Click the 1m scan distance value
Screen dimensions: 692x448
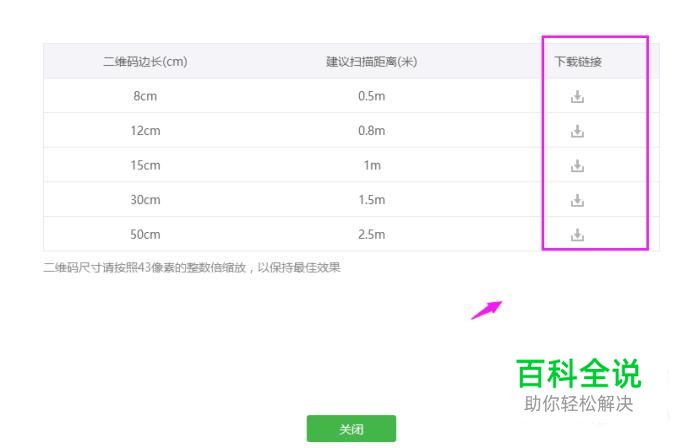click(372, 166)
